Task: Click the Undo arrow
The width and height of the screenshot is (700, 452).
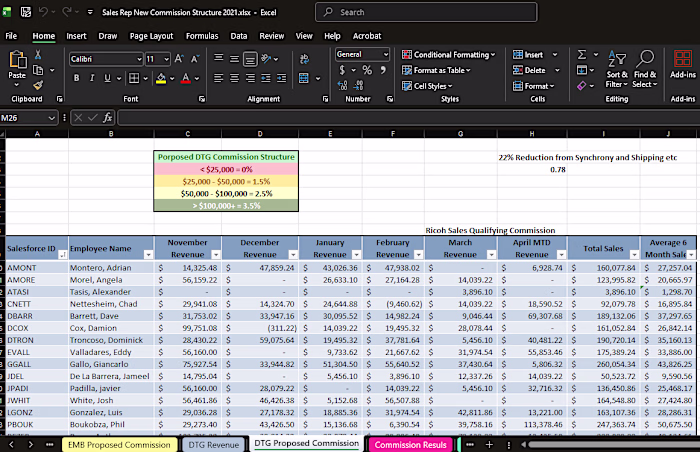Action: coord(43,12)
